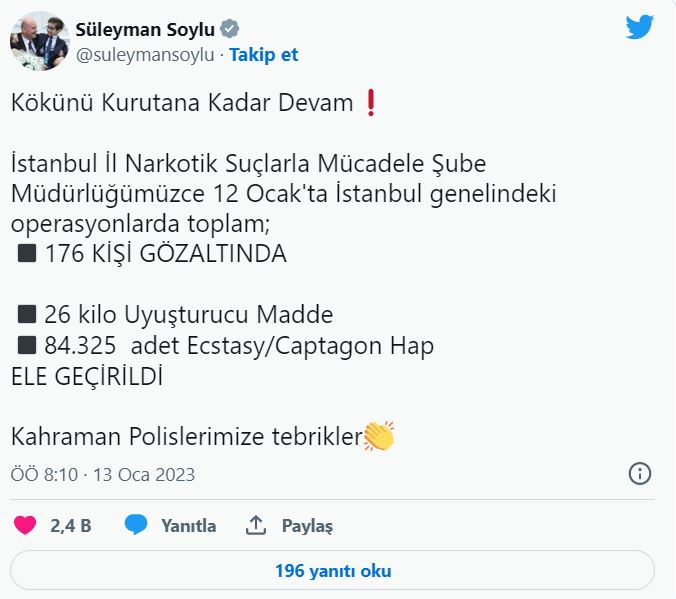Screen dimensions: 676x599
Task: Like the tweet with the heart icon
Action: 26,526
